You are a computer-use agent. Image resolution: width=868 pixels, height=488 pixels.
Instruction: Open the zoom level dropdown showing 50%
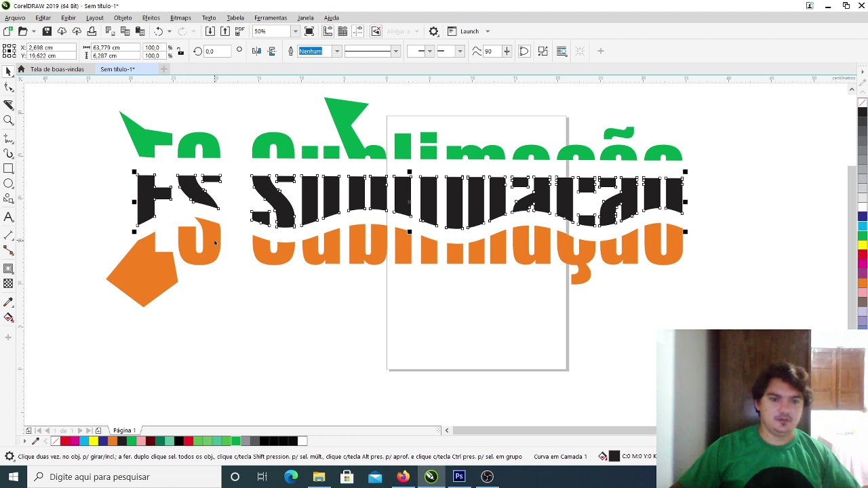[x=295, y=31]
